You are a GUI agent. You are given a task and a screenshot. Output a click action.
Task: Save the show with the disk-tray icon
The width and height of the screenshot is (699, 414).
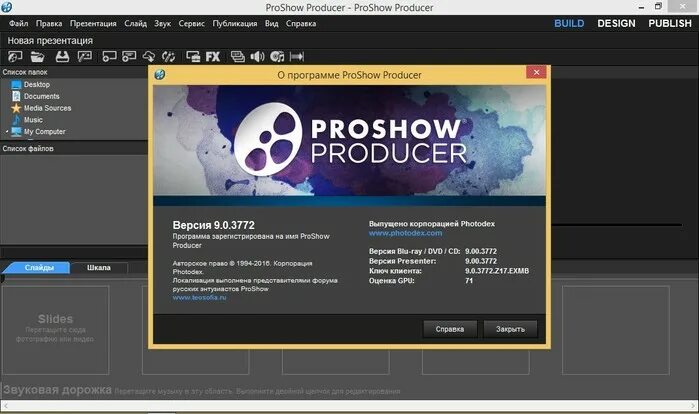click(x=62, y=57)
